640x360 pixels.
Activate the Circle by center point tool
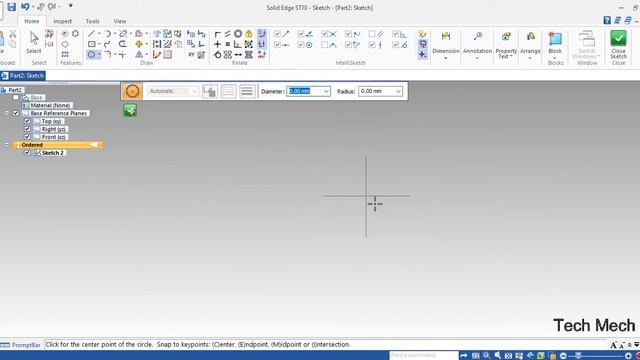[91, 54]
